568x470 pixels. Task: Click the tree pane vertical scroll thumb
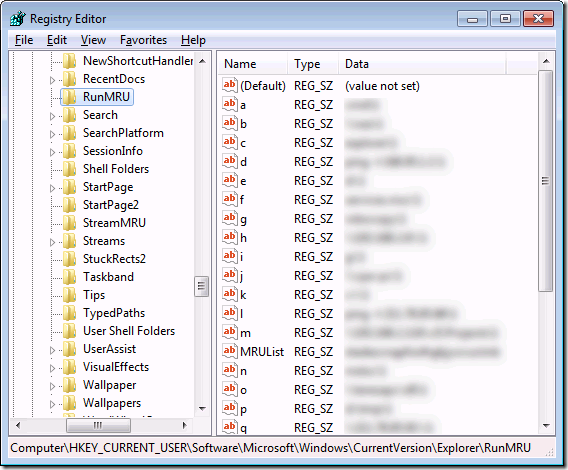pos(201,287)
